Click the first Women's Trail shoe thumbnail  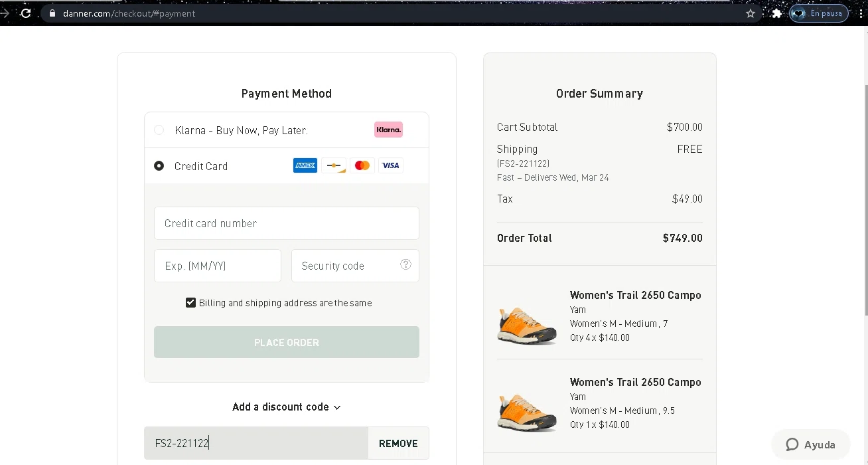click(527, 324)
